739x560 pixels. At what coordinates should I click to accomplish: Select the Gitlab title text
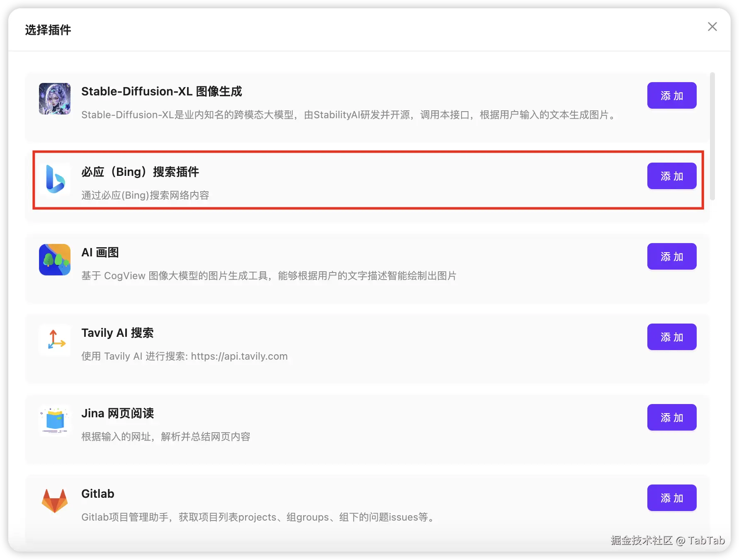[98, 494]
